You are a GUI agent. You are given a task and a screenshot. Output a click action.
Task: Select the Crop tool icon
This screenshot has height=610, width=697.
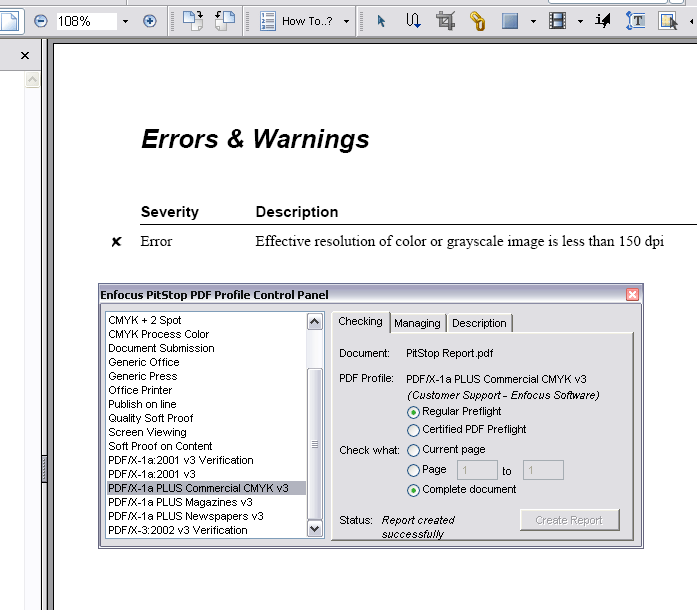(x=445, y=21)
